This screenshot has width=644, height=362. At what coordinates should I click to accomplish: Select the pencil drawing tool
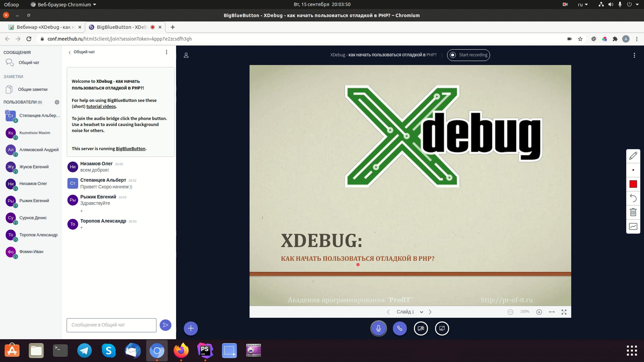point(633,156)
